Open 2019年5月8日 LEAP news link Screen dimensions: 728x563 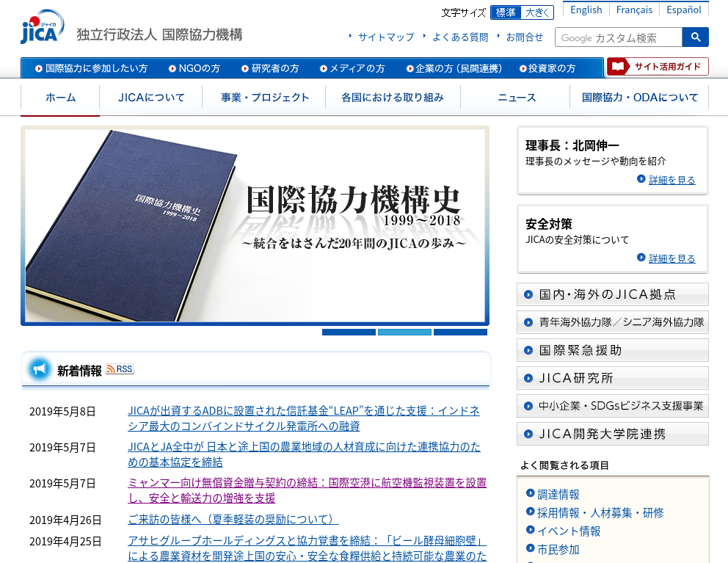pos(304,418)
